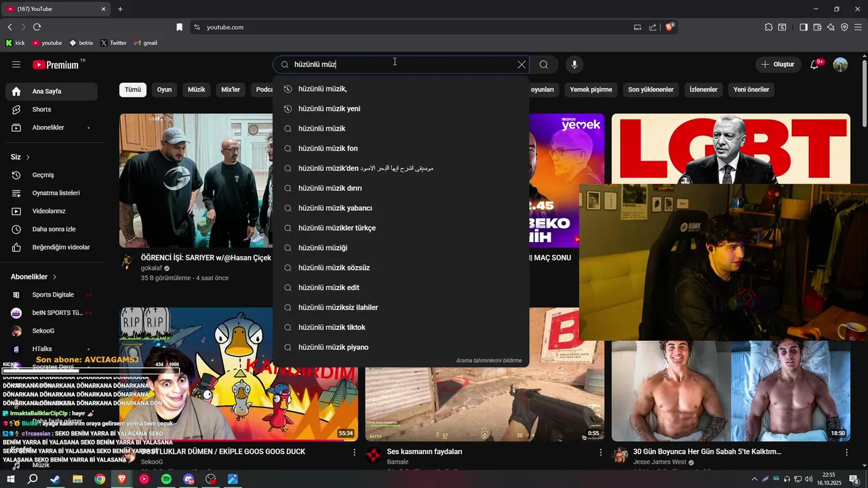Choose suggestion 'hüzünlü müzik piyano'
Screen dimensions: 868x488
pyautogui.click(x=401, y=348)
